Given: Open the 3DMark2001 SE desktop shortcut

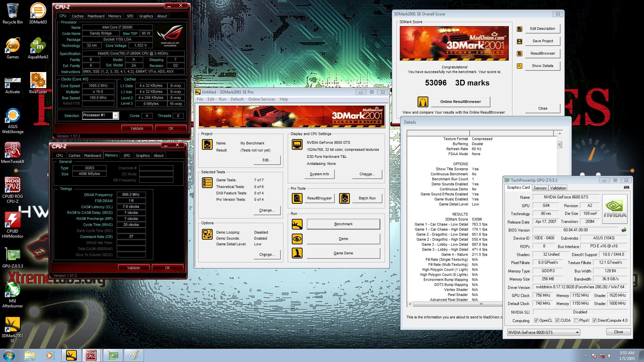Looking at the screenshot, I should pos(12,330).
